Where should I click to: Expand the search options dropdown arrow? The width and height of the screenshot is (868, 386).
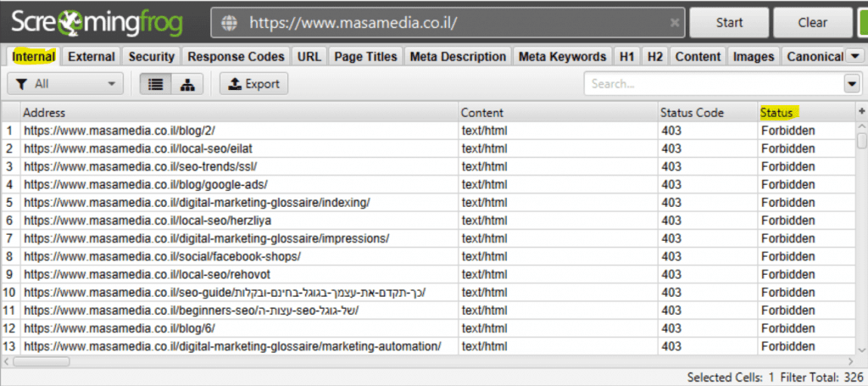851,84
